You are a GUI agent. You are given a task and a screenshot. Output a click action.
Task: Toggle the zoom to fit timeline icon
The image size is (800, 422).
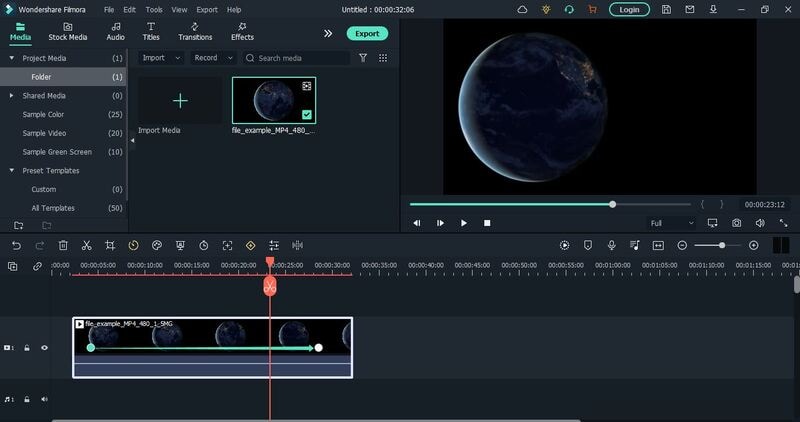(658, 245)
